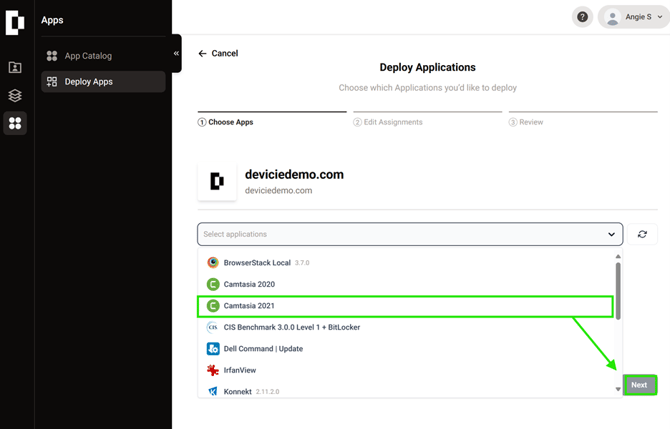Click the Devicie logo in the sidebar

click(15, 22)
